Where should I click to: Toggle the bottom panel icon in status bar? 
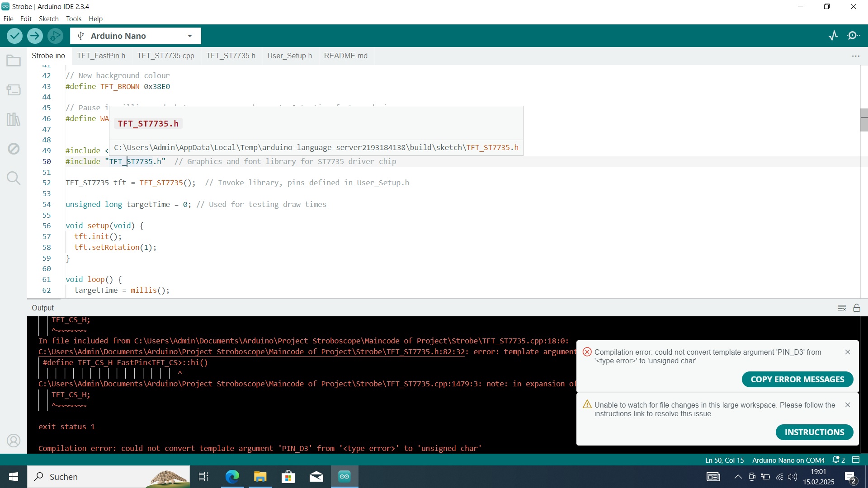tap(856, 460)
